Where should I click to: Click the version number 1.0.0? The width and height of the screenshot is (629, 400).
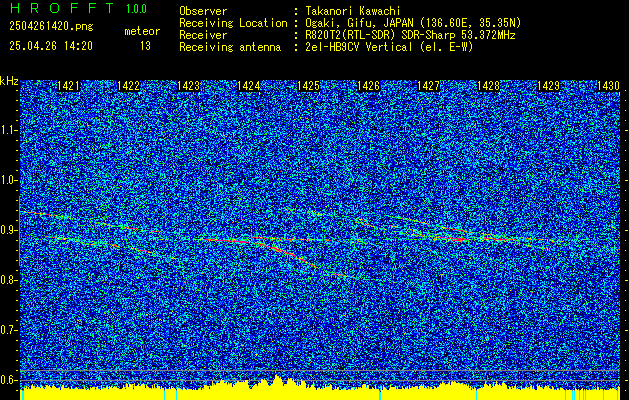pos(136,9)
